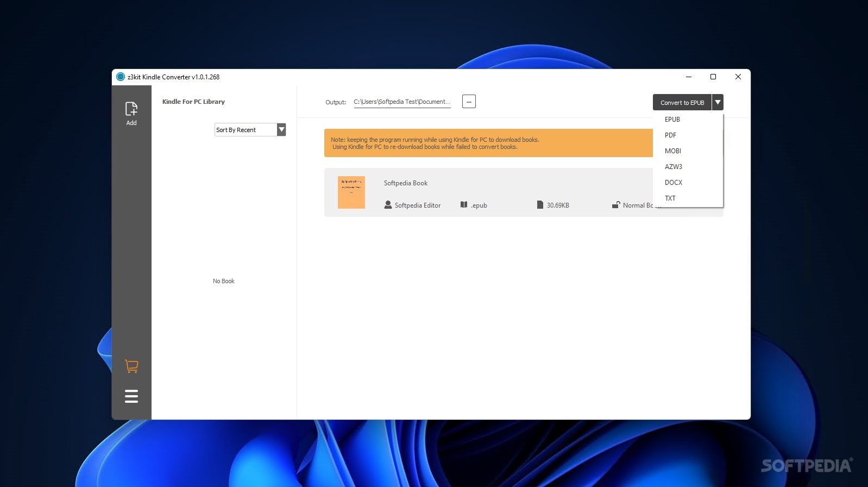Image resolution: width=868 pixels, height=487 pixels.
Task: Open the shopping cart purchase icon
Action: coord(131,366)
